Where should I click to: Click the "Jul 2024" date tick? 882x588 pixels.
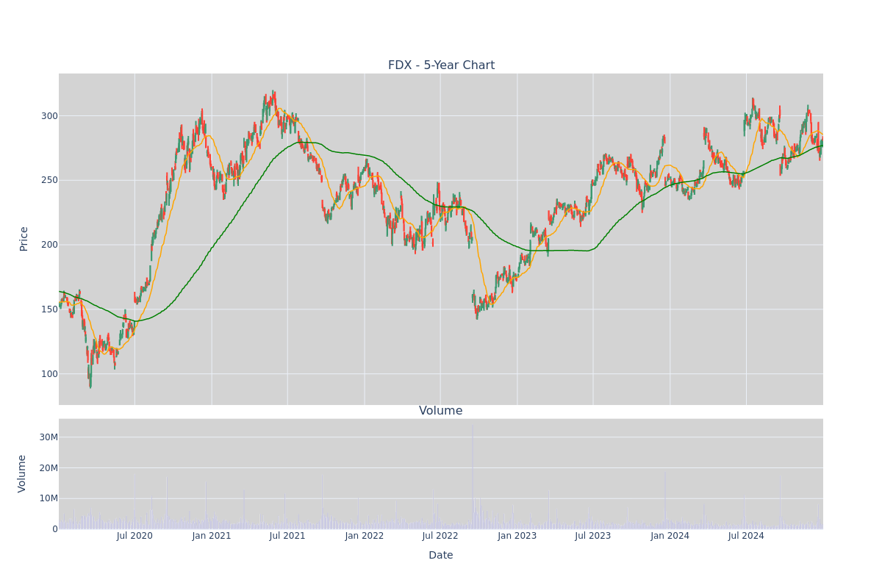click(x=746, y=536)
